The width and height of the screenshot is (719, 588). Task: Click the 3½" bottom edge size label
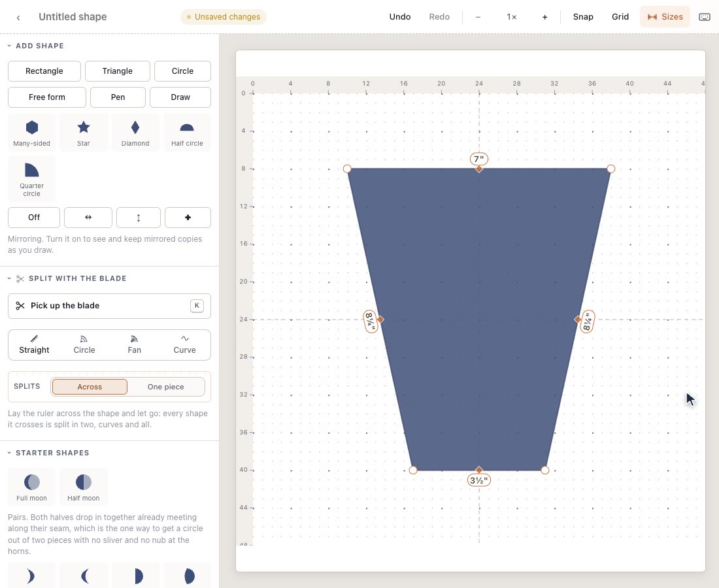pyautogui.click(x=479, y=480)
